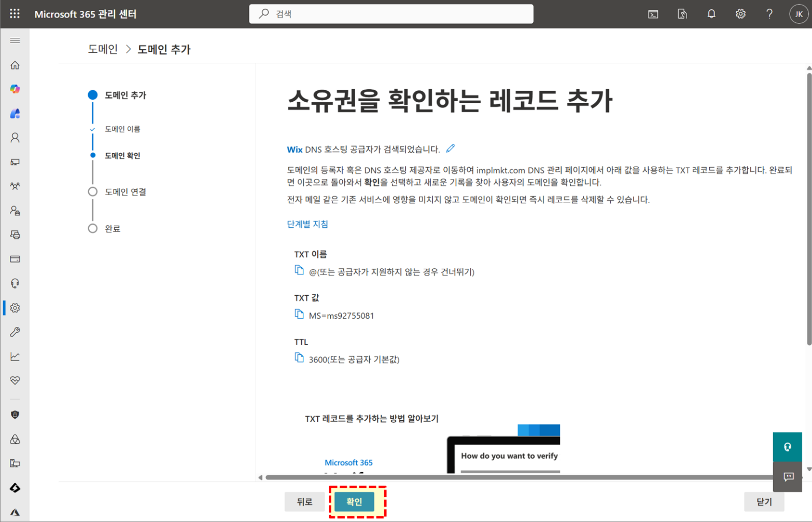This screenshot has width=812, height=522.
Task: Toggle the hamburger navigation menu
Action: click(15, 40)
